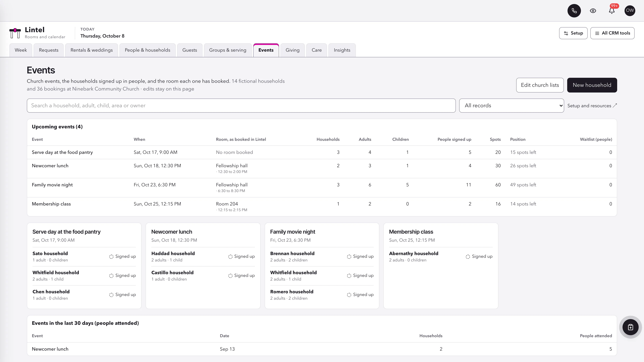Open Whitfield household in Family movie night card

[322, 276]
